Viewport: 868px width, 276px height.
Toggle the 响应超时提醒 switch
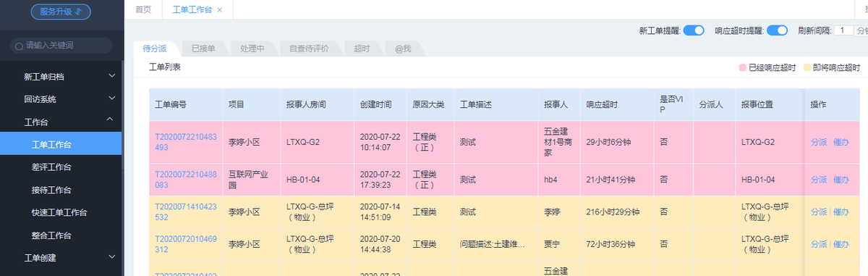point(777,30)
